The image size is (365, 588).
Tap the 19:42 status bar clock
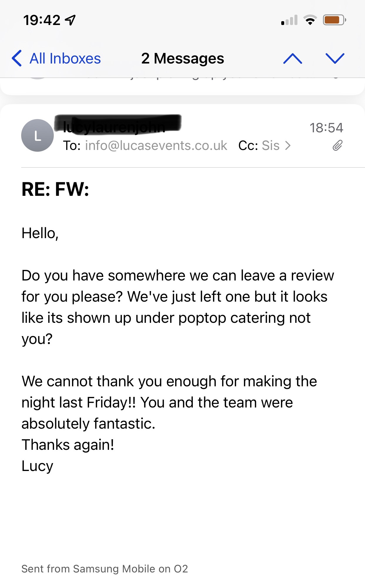[x=42, y=20]
